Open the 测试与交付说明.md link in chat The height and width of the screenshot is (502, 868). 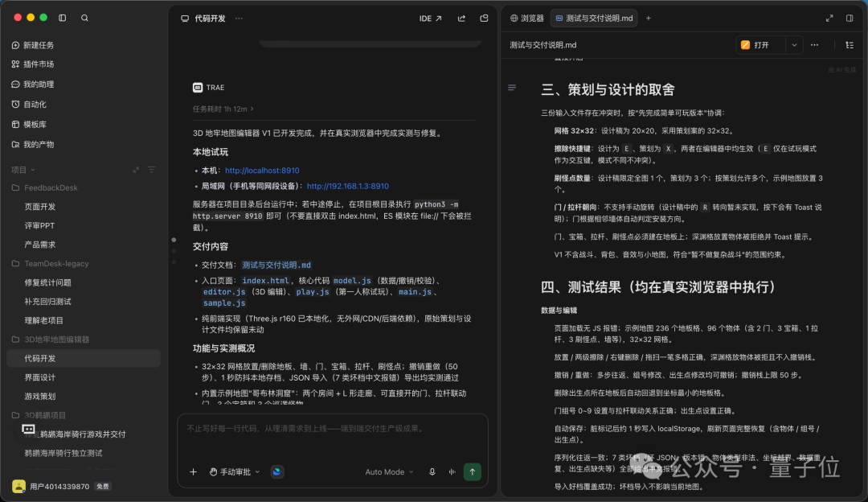276,265
